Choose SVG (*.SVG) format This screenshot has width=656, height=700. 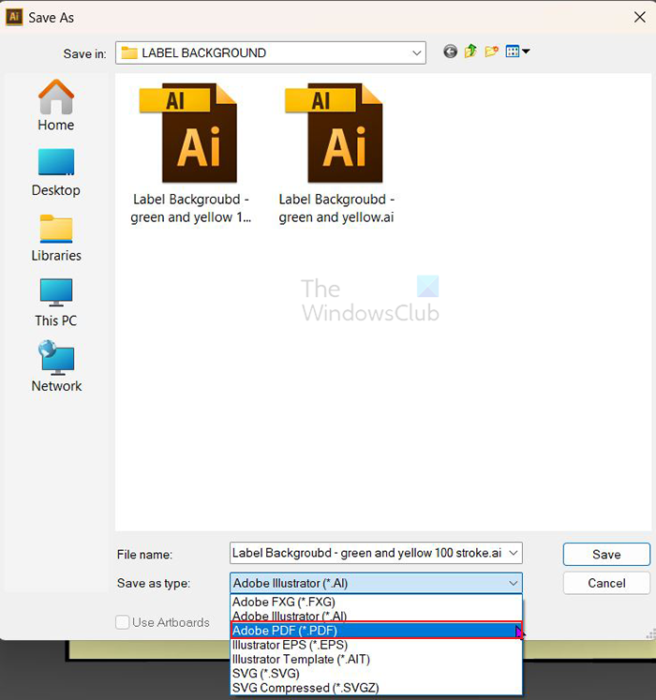coord(376,674)
